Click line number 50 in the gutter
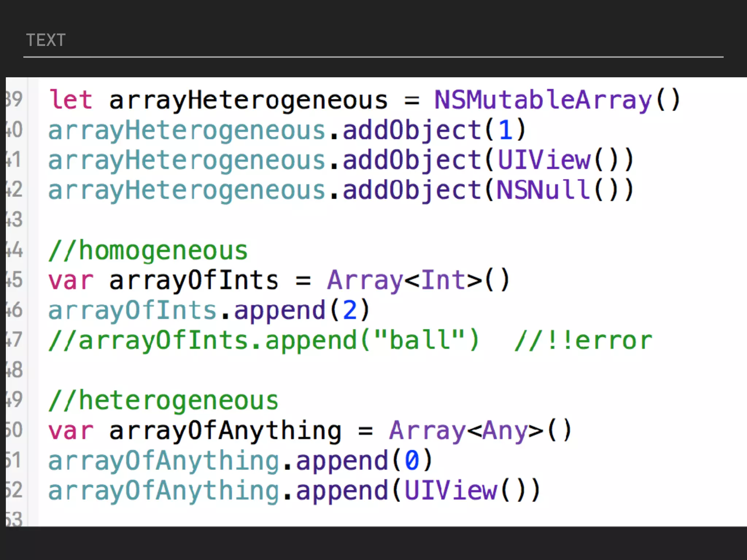The image size is (747, 560). (x=15, y=430)
